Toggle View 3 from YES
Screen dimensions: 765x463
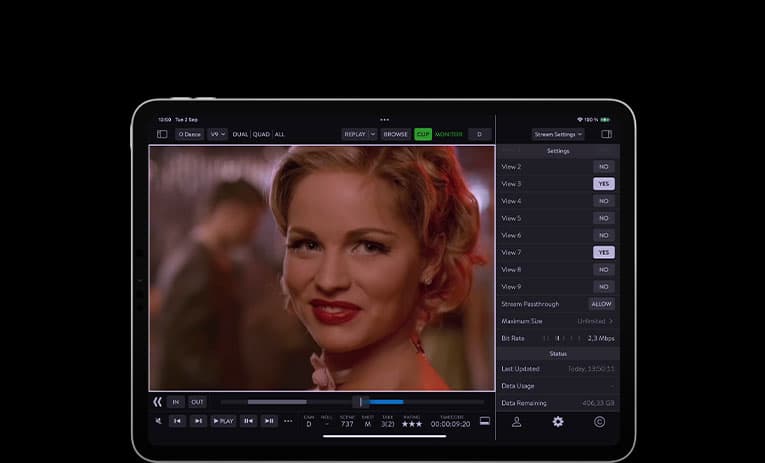click(603, 184)
